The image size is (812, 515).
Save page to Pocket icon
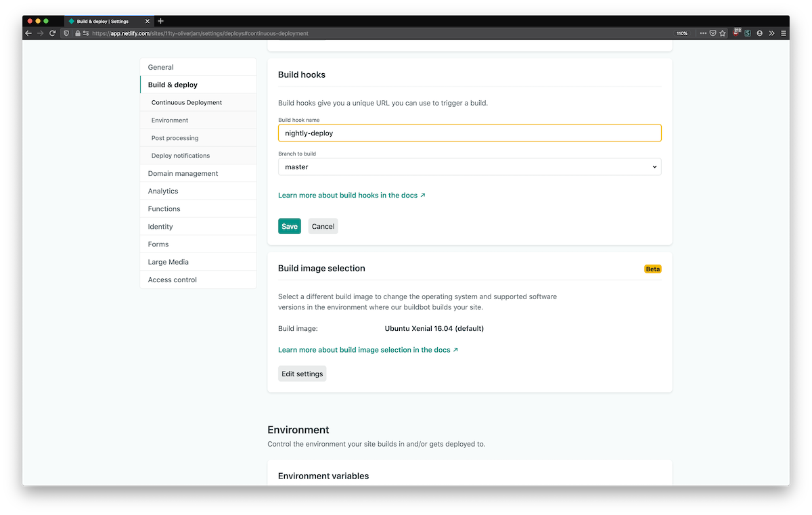(713, 33)
